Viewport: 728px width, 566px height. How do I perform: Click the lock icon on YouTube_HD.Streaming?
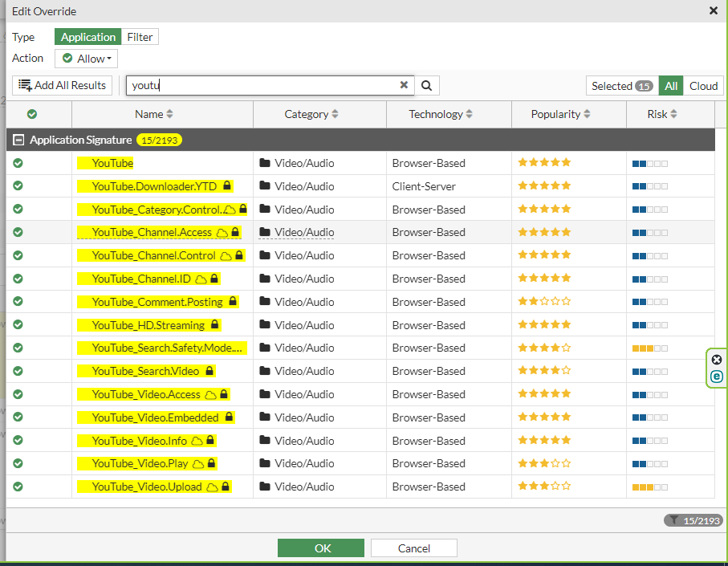214,324
